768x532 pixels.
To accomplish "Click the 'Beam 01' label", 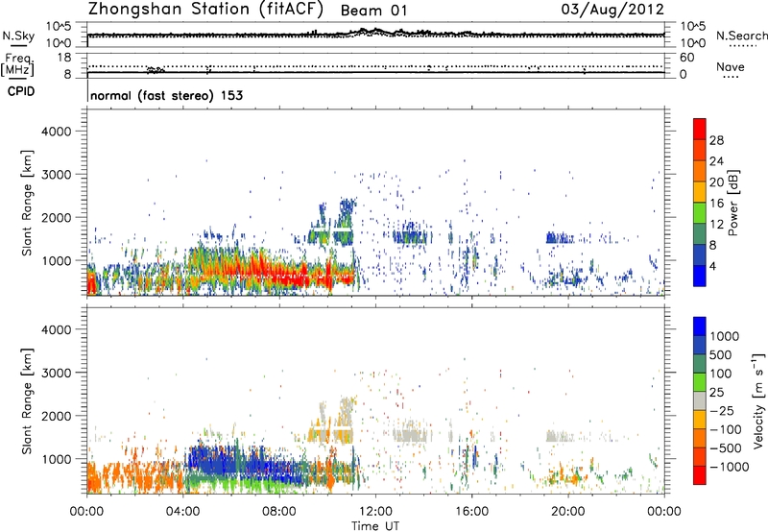I will [373, 11].
